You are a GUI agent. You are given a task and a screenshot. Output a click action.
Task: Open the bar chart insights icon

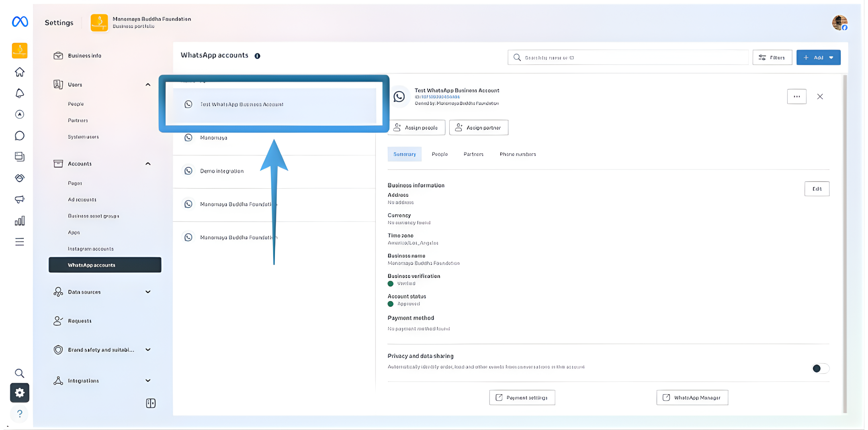click(x=20, y=221)
